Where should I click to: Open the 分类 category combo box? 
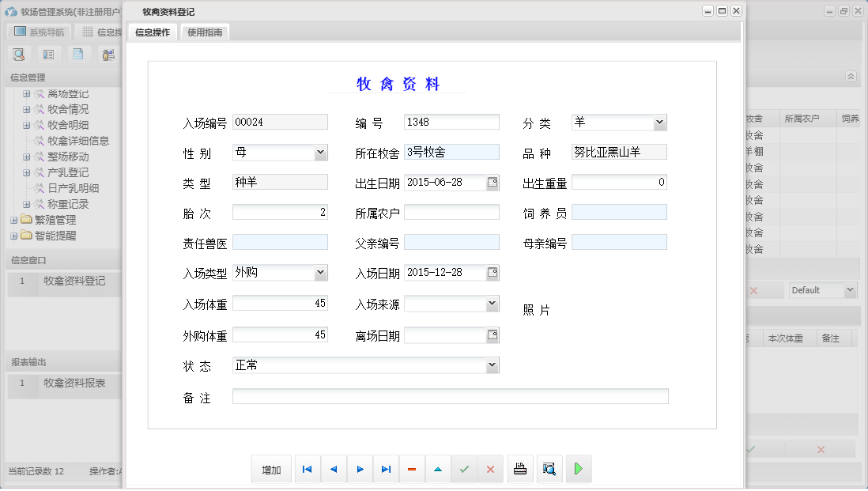(659, 122)
